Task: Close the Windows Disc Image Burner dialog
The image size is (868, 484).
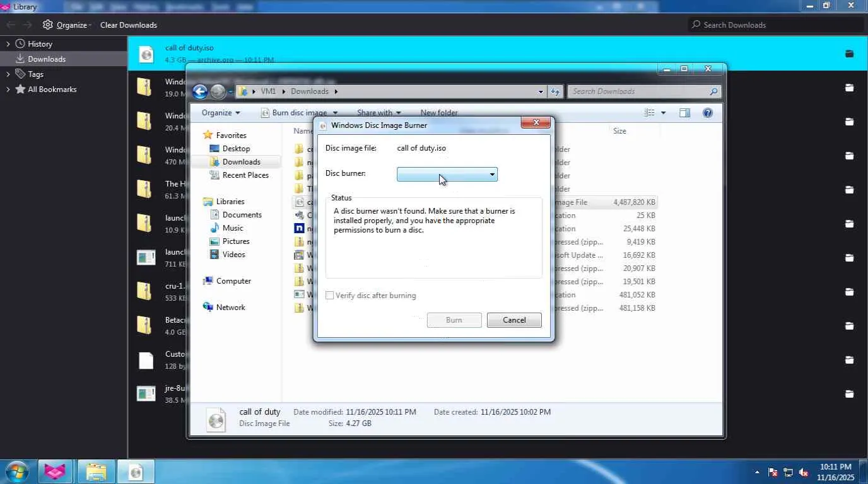Action: pos(536,122)
